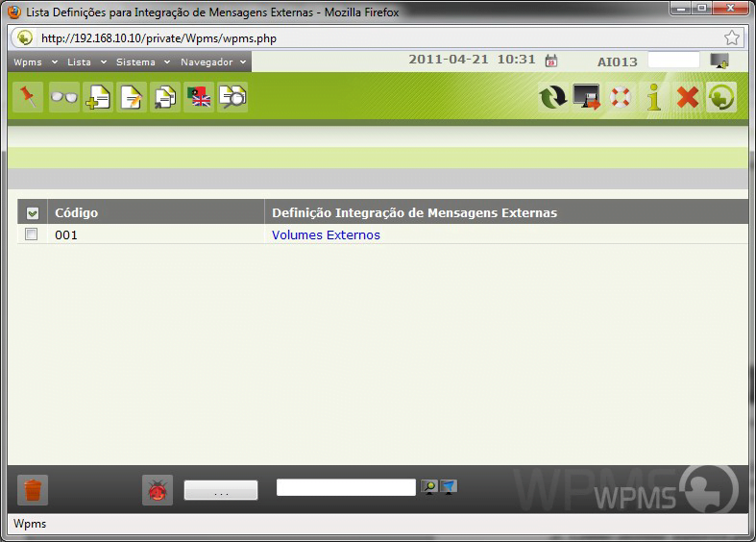Click the copy document icon
Screen dimensions: 756x542
(x=165, y=97)
